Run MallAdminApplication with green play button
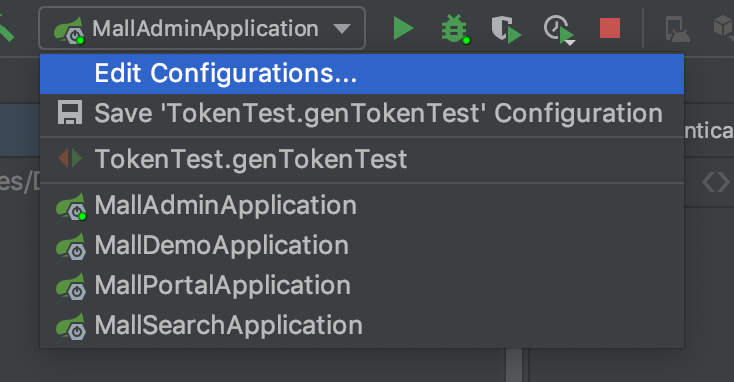Viewport: 734px width, 382px height. tap(403, 28)
